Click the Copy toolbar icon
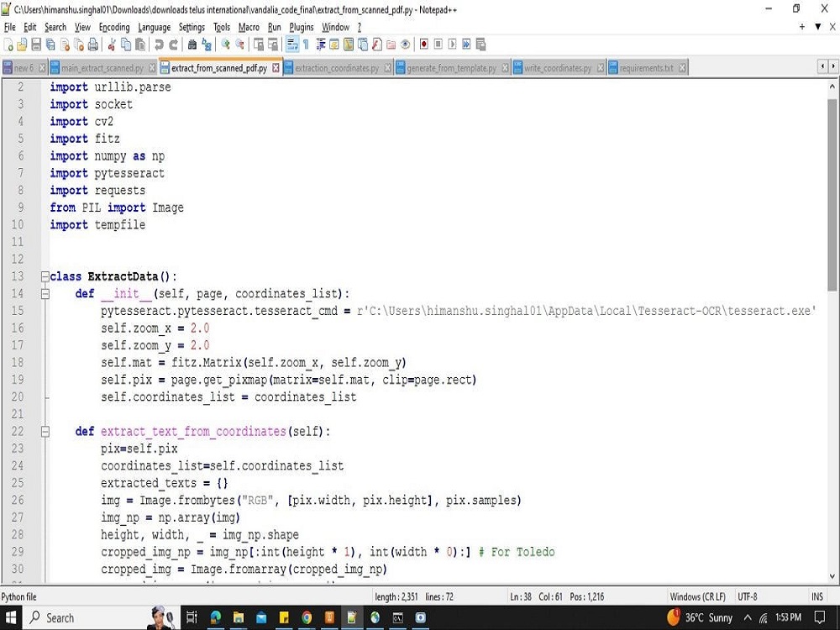840x630 pixels. [x=126, y=45]
